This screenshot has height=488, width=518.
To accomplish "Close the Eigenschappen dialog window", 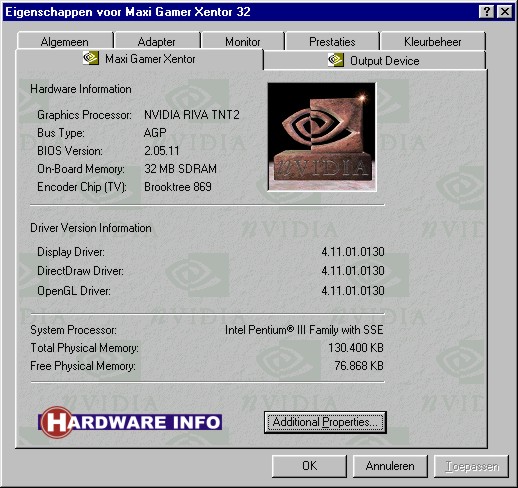I will click(x=505, y=12).
